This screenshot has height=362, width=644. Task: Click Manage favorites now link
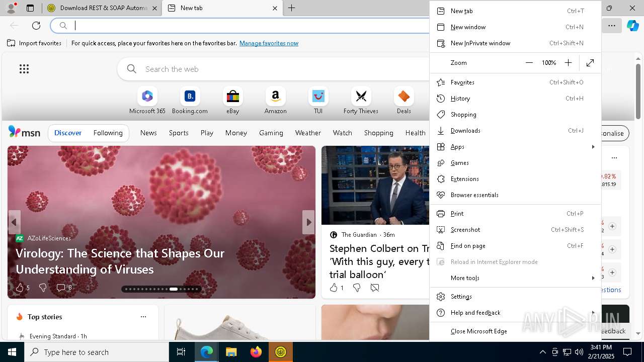pos(269,43)
